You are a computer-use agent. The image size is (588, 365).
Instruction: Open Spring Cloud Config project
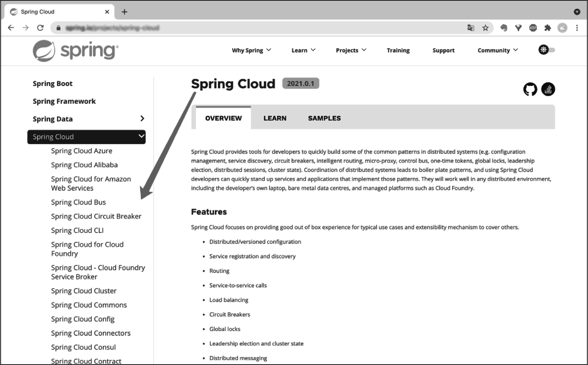(83, 319)
